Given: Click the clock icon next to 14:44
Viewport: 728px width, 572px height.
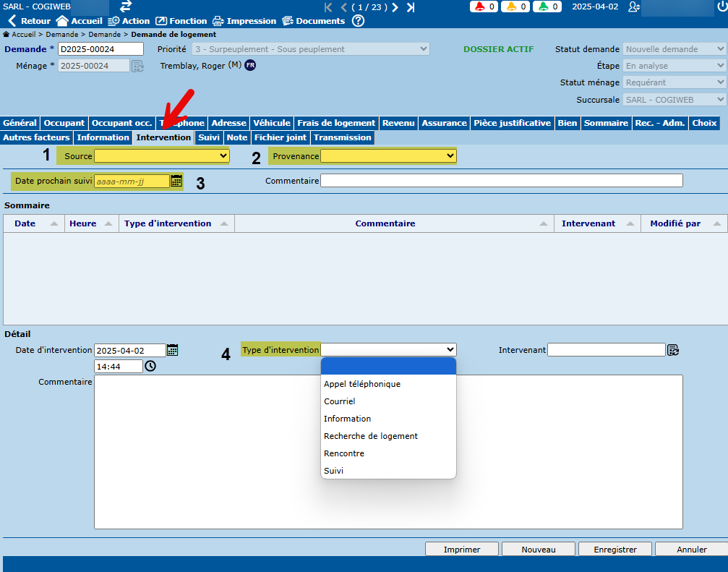Looking at the screenshot, I should (150, 367).
